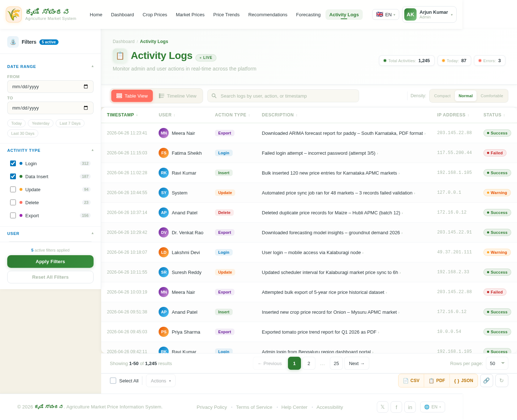
Task: Check the Update activity type filter
Action: point(13,189)
